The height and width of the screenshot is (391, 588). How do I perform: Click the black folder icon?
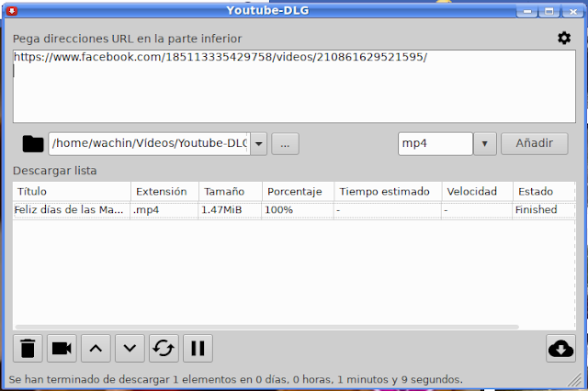click(x=33, y=144)
